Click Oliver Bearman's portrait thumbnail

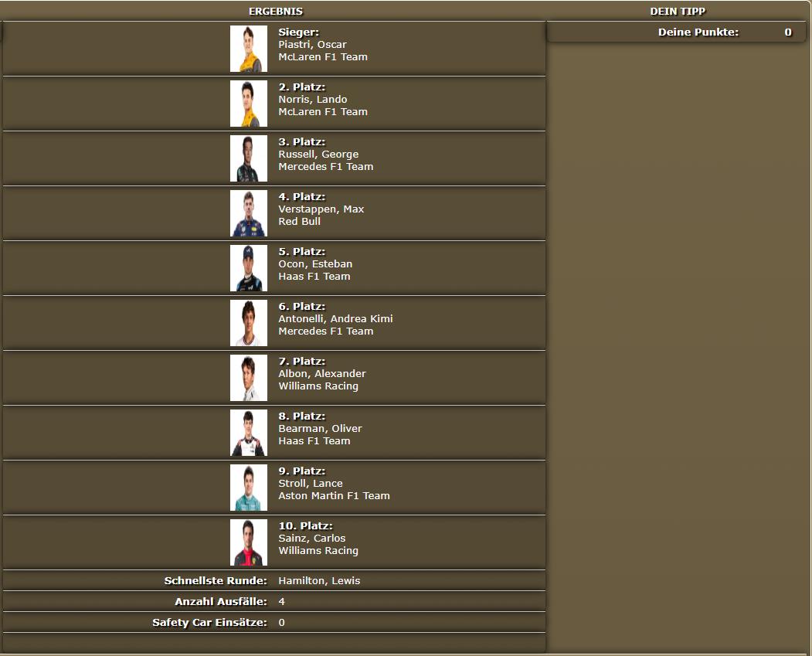coord(249,433)
